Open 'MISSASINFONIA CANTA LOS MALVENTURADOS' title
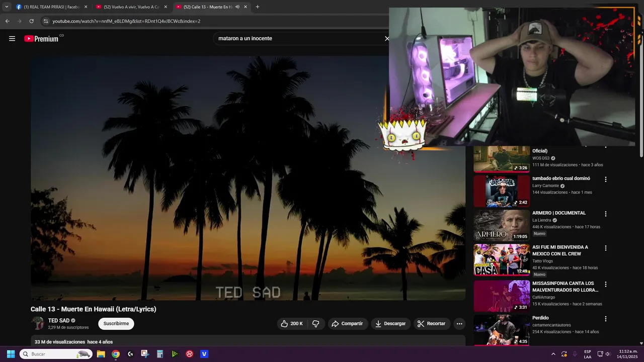 [566, 287]
